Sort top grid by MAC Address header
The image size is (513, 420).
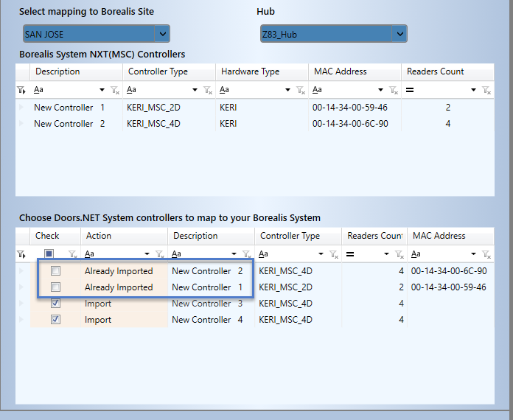(x=355, y=71)
